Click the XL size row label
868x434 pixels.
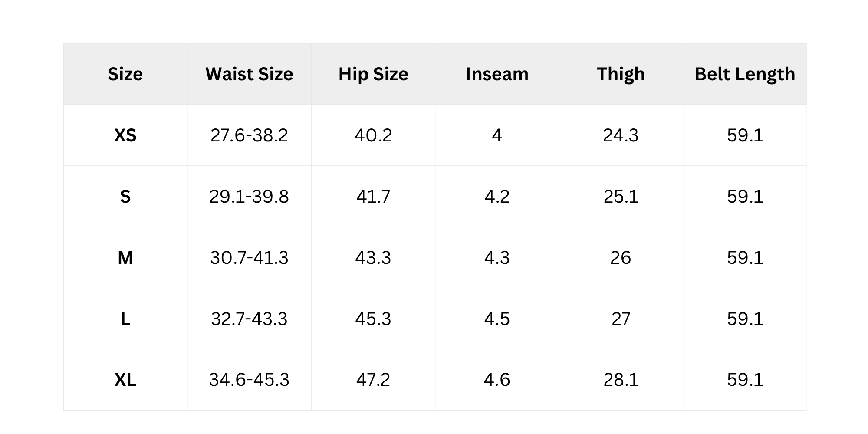click(x=125, y=380)
